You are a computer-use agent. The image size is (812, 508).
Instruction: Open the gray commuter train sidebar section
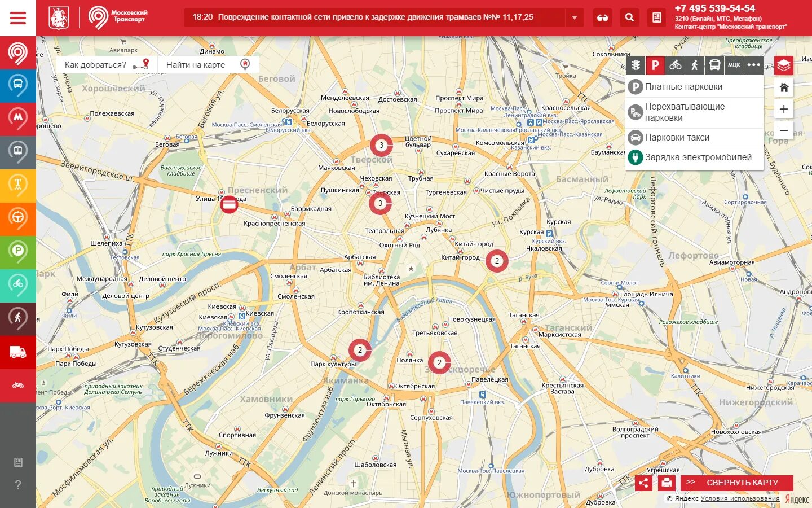[x=18, y=152]
